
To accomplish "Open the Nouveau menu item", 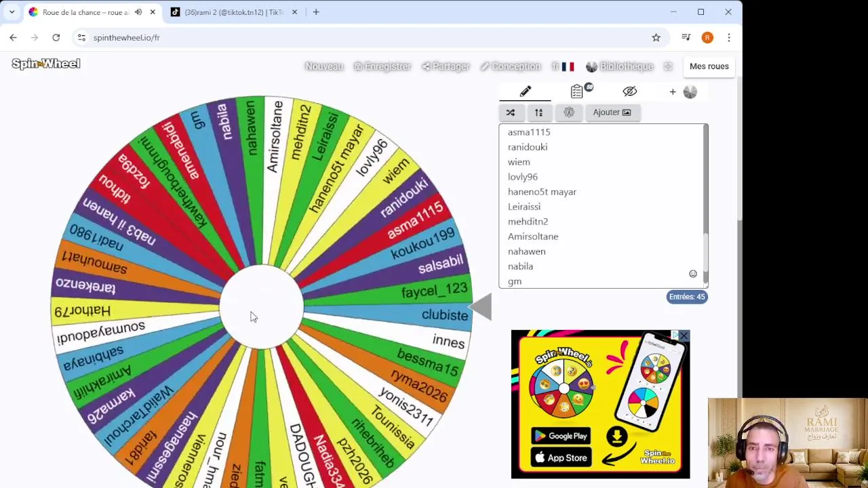I will coord(324,66).
